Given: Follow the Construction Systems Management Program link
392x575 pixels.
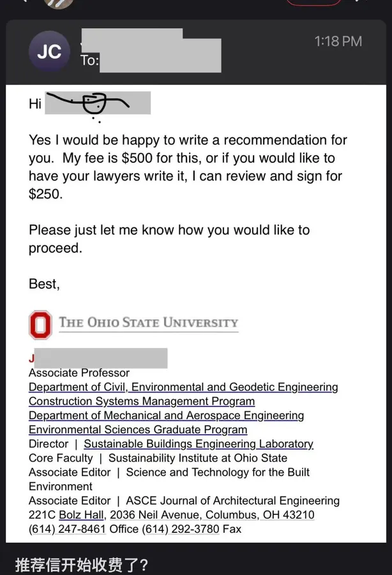Looking at the screenshot, I should point(142,401).
